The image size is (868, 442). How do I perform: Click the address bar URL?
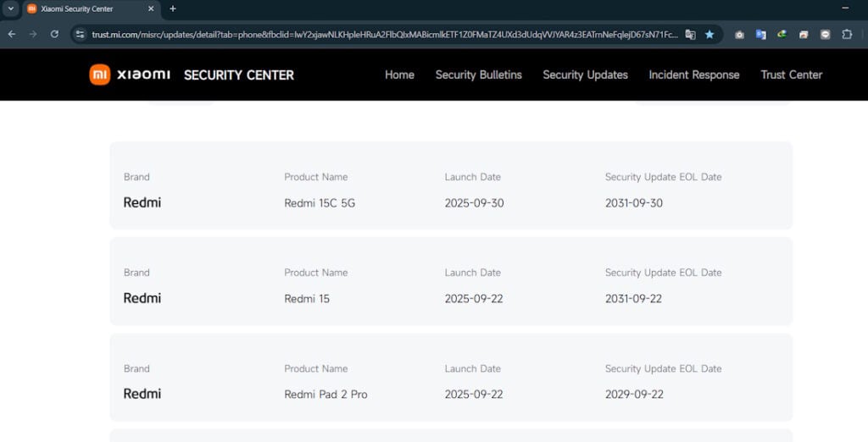pyautogui.click(x=381, y=34)
